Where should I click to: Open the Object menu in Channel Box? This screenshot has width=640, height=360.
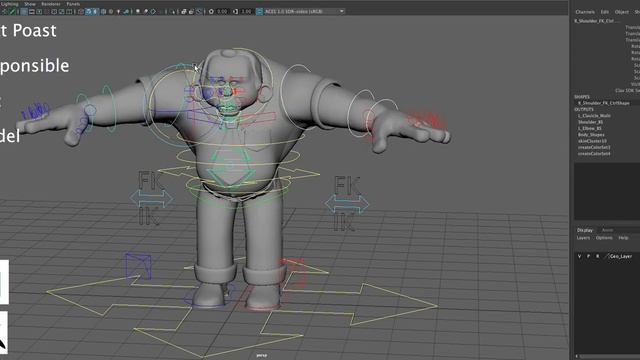click(622, 12)
